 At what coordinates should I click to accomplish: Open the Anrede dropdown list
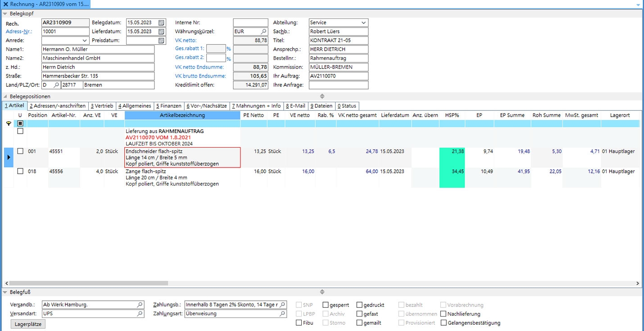pyautogui.click(x=85, y=41)
